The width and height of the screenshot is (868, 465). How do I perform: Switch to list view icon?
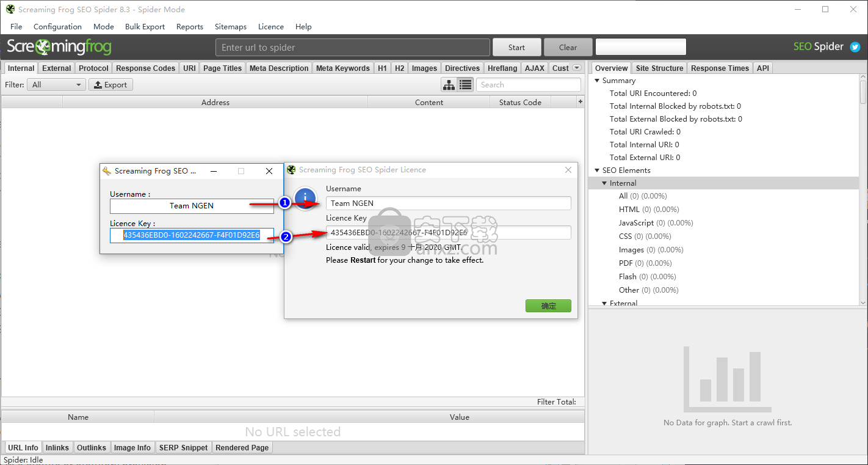click(465, 85)
